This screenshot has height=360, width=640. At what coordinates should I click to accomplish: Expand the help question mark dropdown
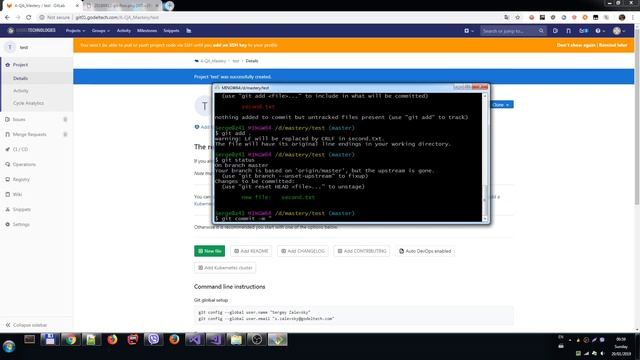coord(599,31)
